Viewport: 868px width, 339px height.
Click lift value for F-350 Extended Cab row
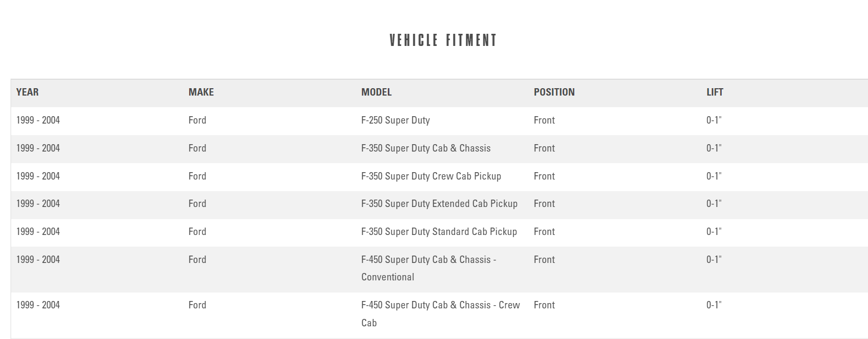[714, 204]
